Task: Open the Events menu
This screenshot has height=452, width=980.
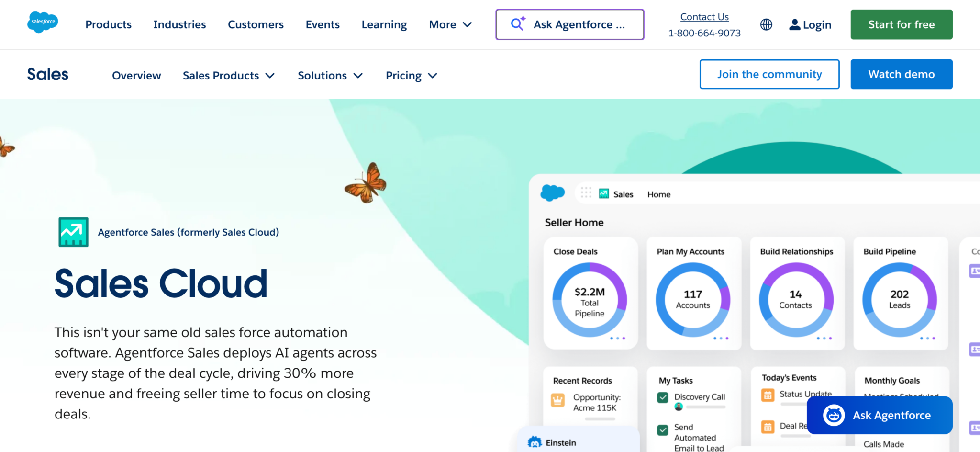Action: coord(323,24)
